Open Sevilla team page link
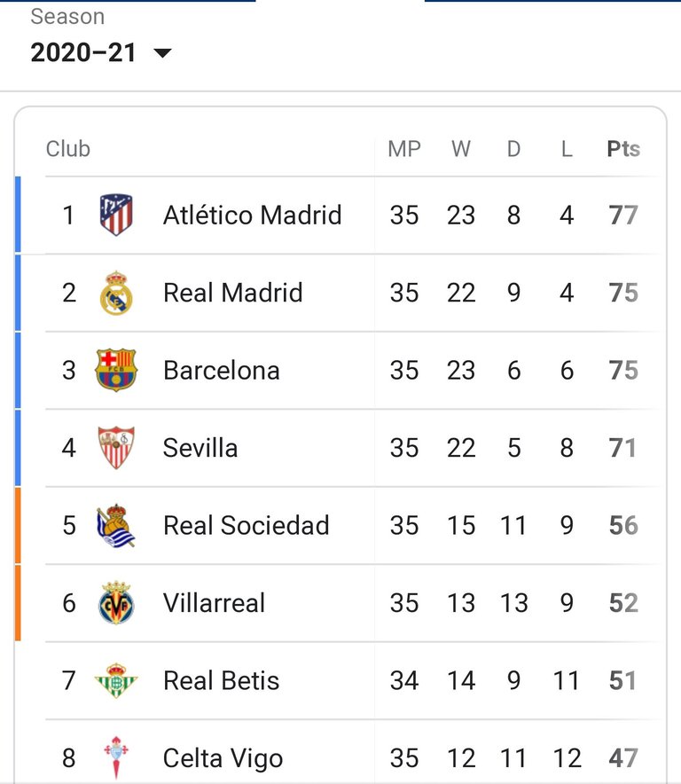The image size is (681, 784). (x=200, y=448)
